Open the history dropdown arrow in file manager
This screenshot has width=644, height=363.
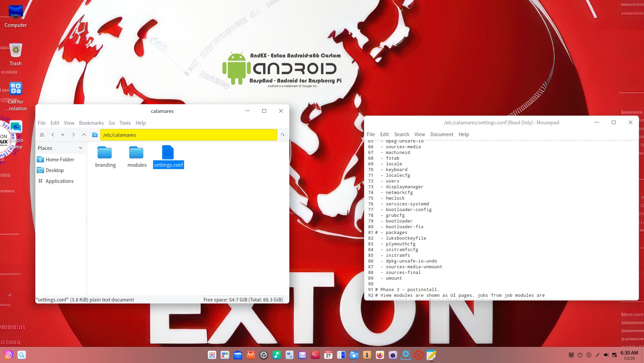63,135
